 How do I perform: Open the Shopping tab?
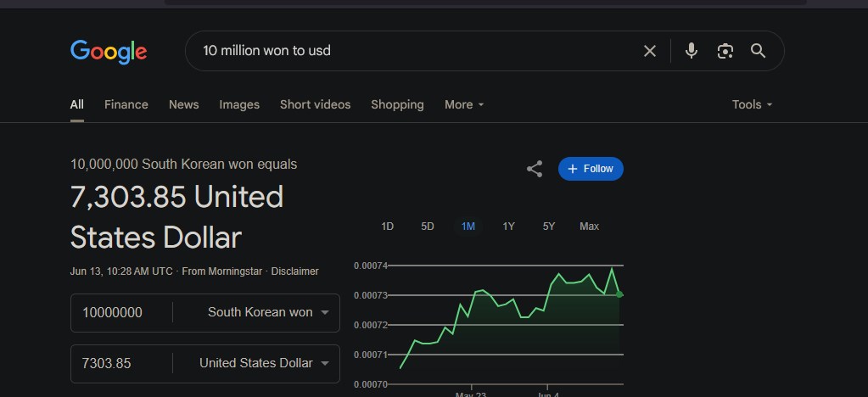coord(397,104)
